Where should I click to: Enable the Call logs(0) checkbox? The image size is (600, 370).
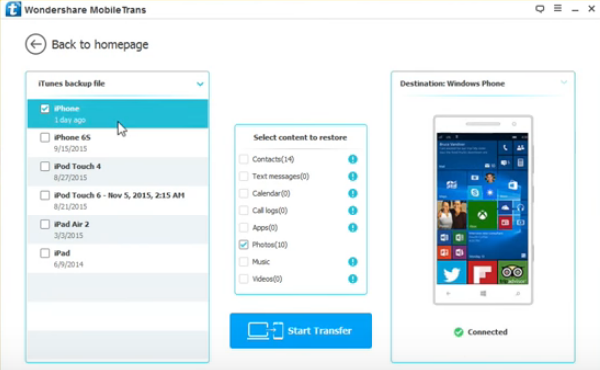(x=243, y=210)
